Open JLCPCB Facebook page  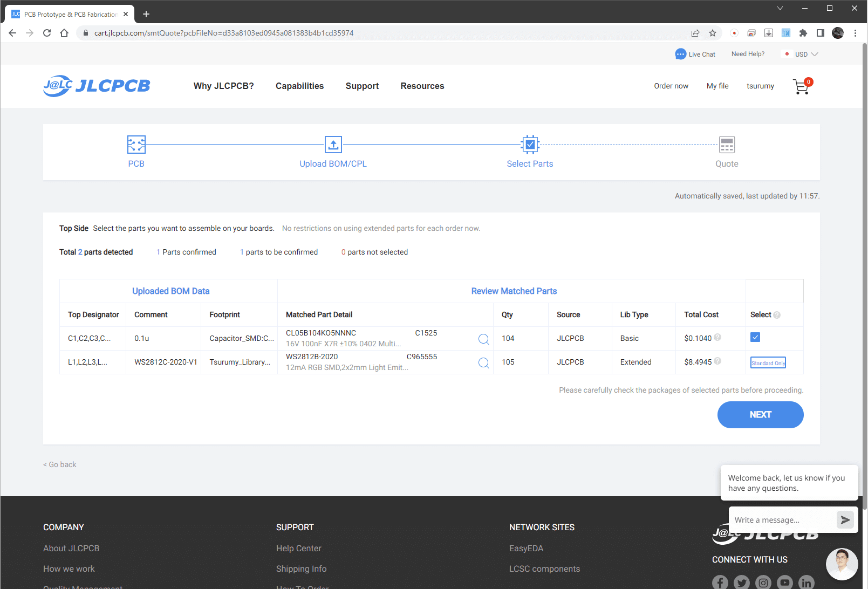coord(720,583)
